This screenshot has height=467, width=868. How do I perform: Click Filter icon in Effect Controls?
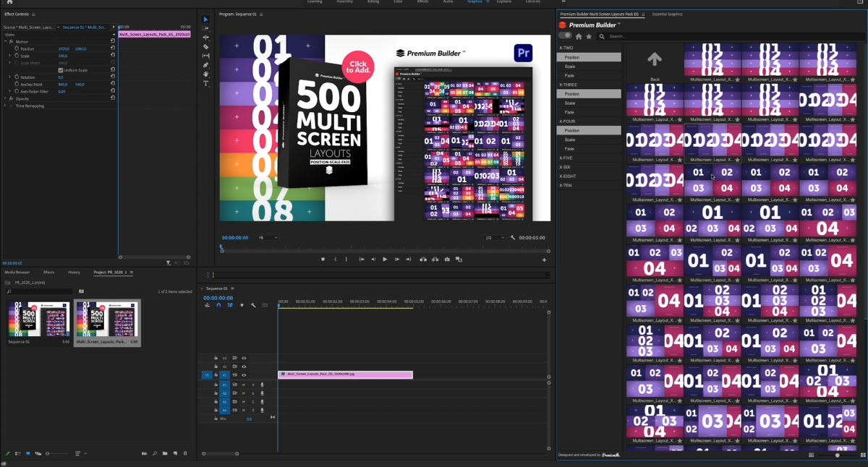pos(168,263)
